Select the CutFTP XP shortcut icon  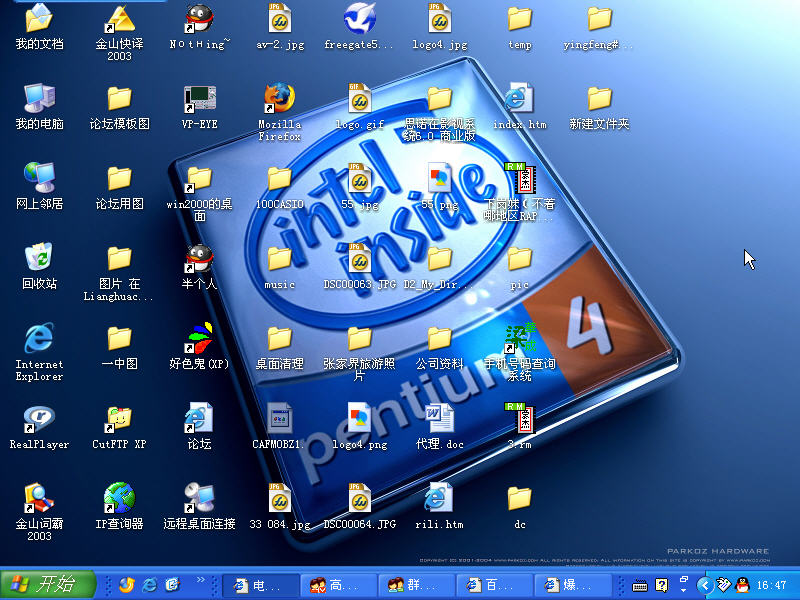click(119, 419)
